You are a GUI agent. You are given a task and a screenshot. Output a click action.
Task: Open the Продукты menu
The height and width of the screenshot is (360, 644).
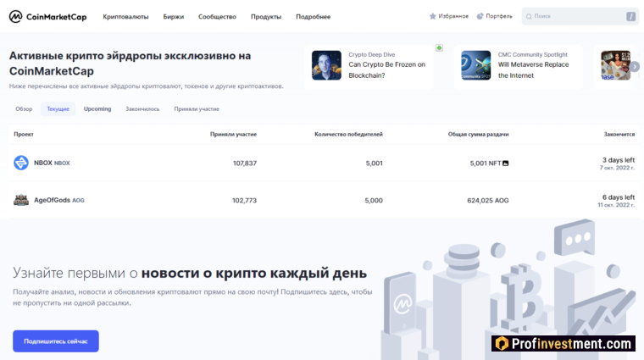pyautogui.click(x=266, y=17)
